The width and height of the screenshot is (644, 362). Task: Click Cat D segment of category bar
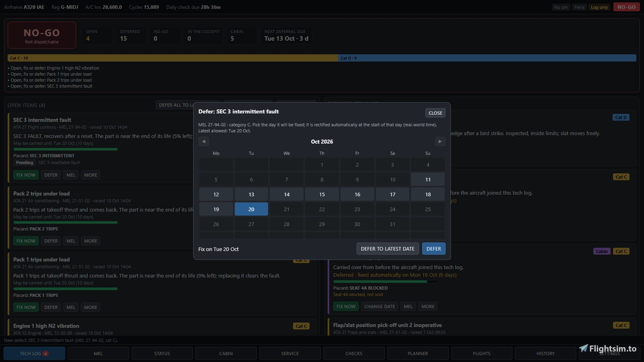pyautogui.click(x=487, y=58)
